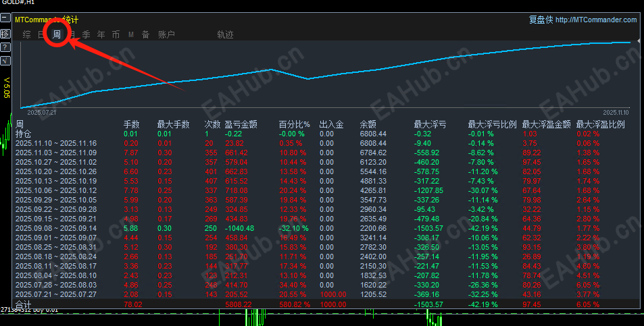Screen dimensions: 644x326
Task: Click the 移 move-panel icon
Action: coord(5,34)
